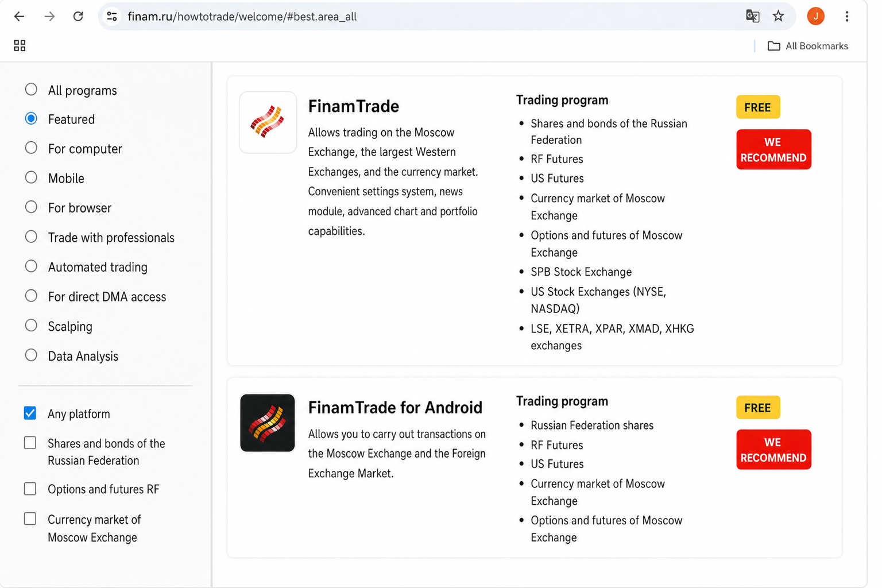Image resolution: width=882 pixels, height=588 pixels.
Task: Open the Chrome profile avatar J
Action: pyautogui.click(x=815, y=17)
